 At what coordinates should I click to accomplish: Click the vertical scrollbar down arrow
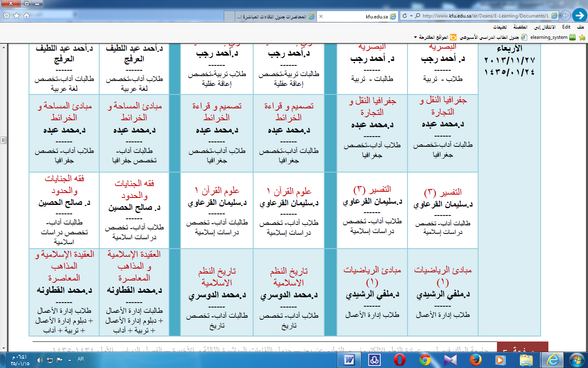[x=3, y=348]
